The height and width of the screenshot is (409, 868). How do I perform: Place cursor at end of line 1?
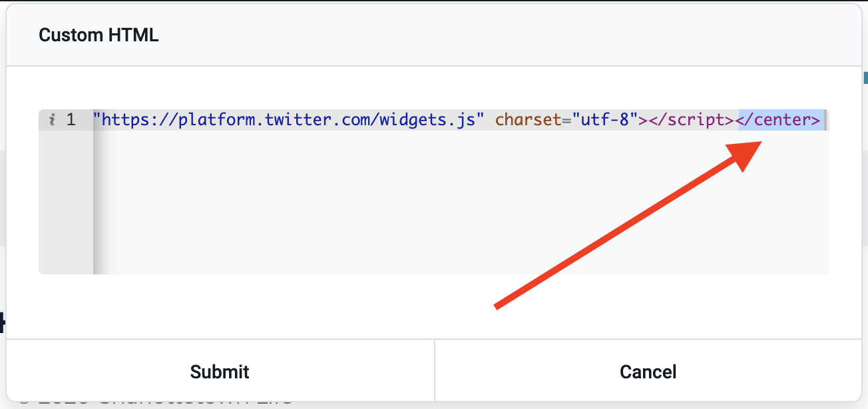tap(824, 120)
